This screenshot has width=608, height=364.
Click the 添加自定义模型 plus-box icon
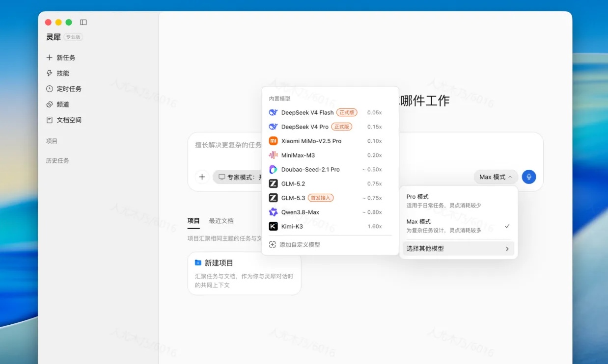click(x=273, y=244)
